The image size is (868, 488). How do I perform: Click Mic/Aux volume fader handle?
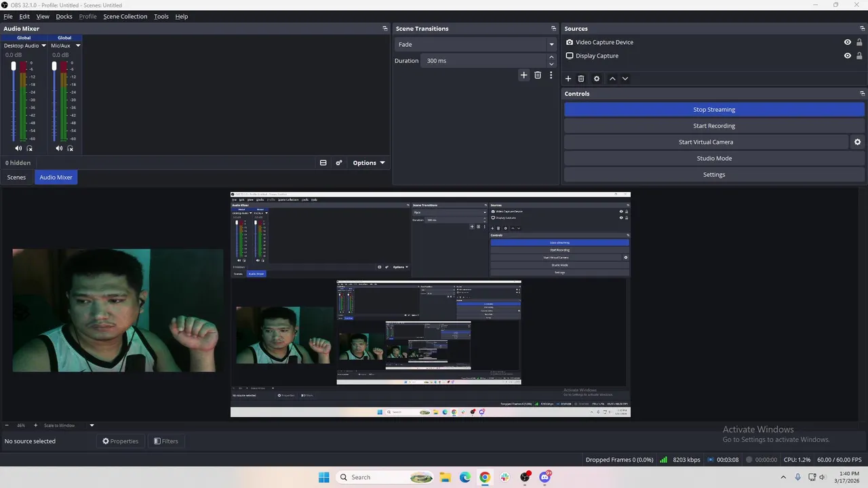54,66
